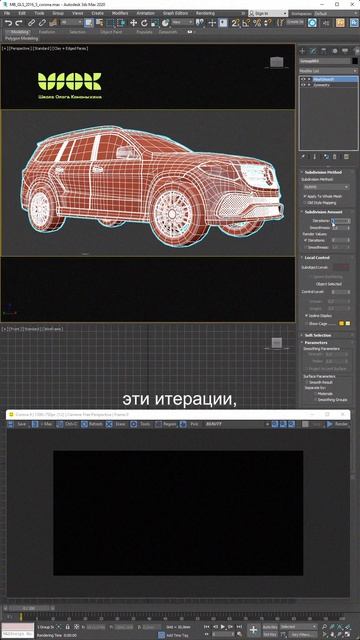Toggle Show Cage checkbox

pyautogui.click(x=307, y=323)
